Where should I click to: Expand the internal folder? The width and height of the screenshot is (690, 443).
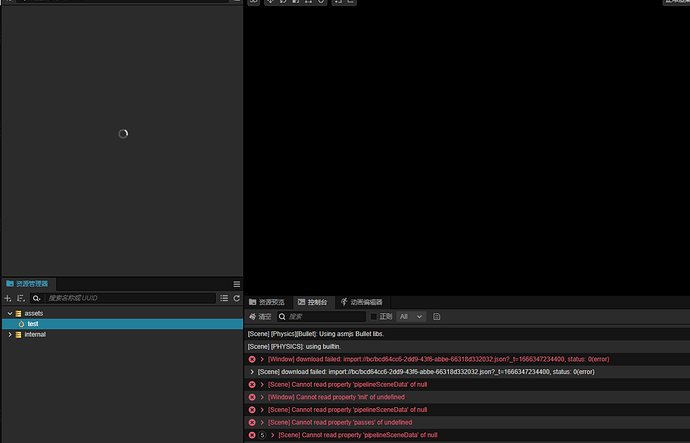tap(10, 335)
